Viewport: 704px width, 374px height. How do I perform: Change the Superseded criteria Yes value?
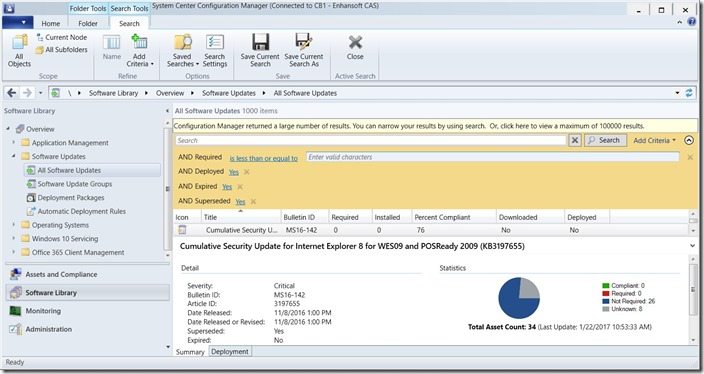(x=241, y=202)
